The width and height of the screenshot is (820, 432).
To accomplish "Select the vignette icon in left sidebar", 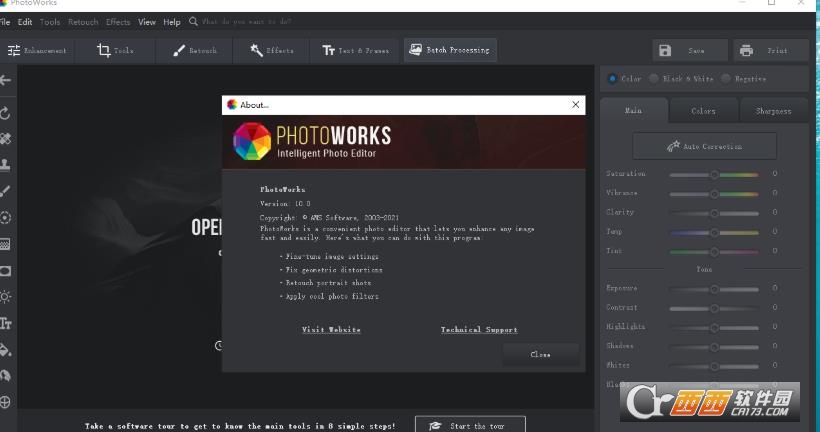I will (5, 270).
